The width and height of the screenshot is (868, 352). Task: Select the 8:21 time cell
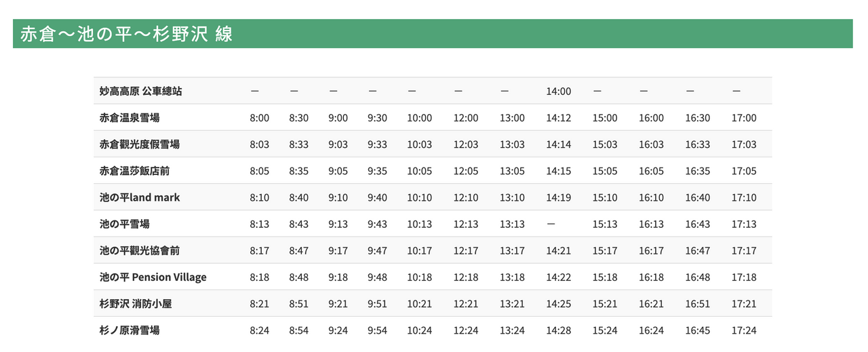click(x=259, y=304)
